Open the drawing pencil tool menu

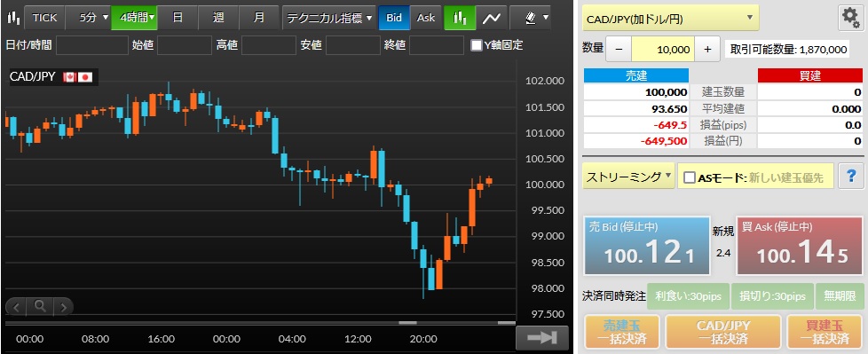tap(531, 18)
